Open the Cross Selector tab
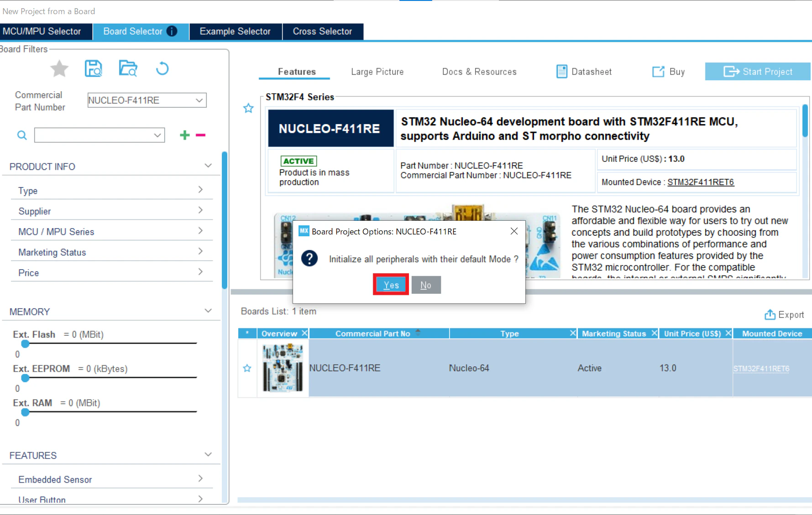This screenshot has height=515, width=812. coord(323,31)
